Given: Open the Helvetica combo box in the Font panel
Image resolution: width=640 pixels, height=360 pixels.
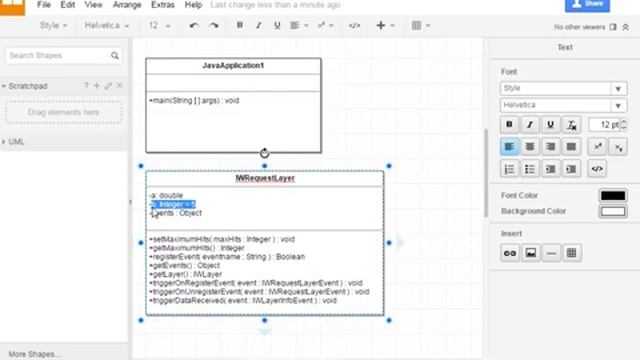Looking at the screenshot, I should 563,105.
